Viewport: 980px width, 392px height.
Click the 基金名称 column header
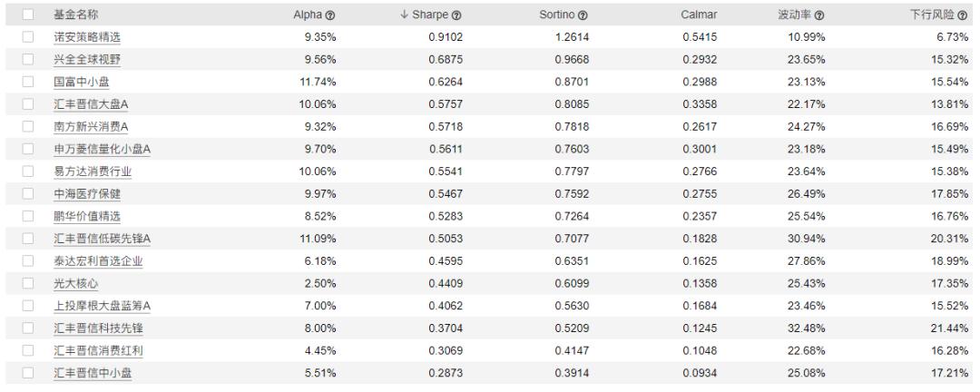pyautogui.click(x=76, y=15)
